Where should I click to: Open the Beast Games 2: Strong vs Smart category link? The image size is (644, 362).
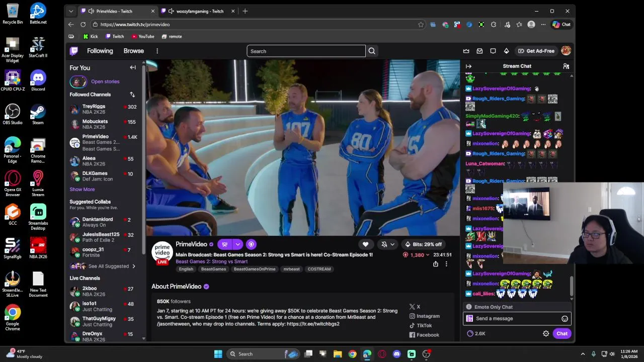pos(211,261)
